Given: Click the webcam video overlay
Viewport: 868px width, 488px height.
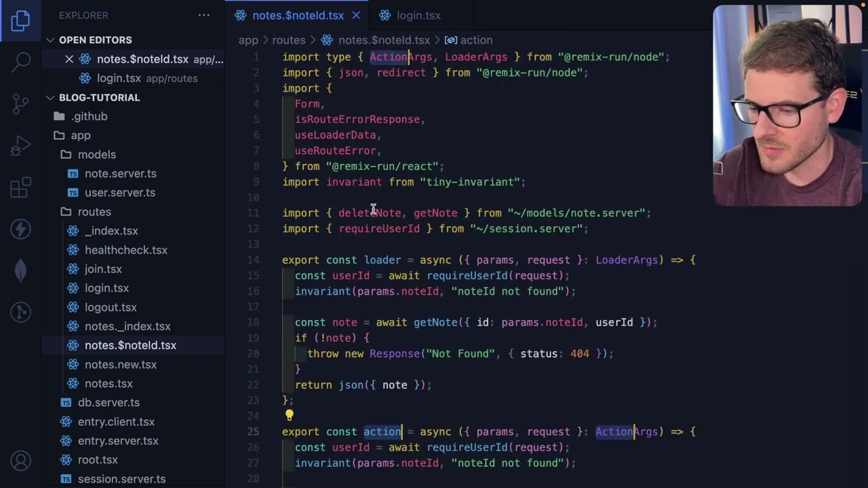Looking at the screenshot, I should coord(787,105).
